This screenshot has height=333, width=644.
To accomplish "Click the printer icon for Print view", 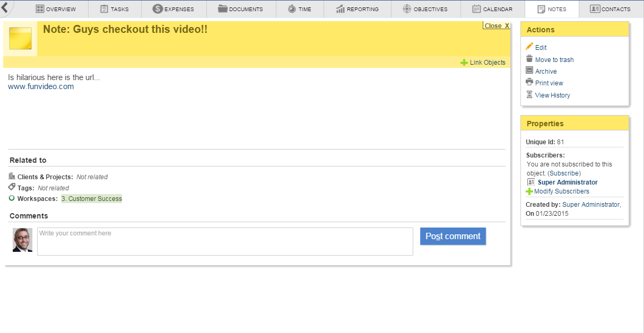I will tap(529, 83).
